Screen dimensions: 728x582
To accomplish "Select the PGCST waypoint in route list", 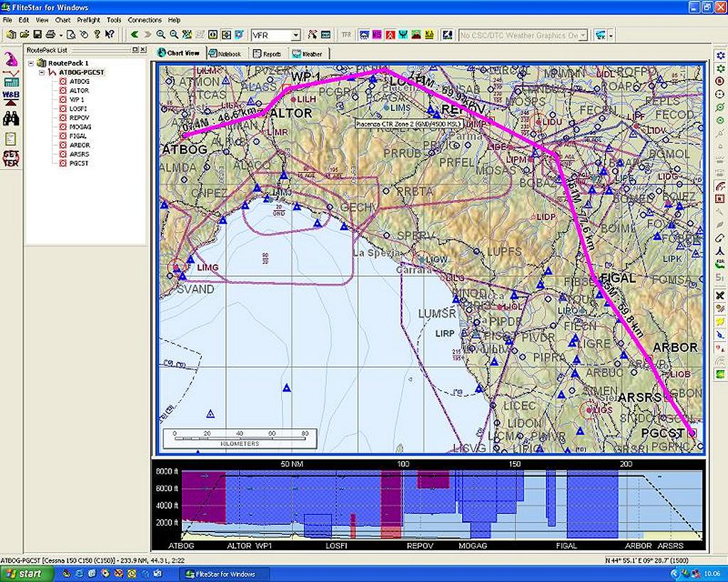I will tap(79, 163).
